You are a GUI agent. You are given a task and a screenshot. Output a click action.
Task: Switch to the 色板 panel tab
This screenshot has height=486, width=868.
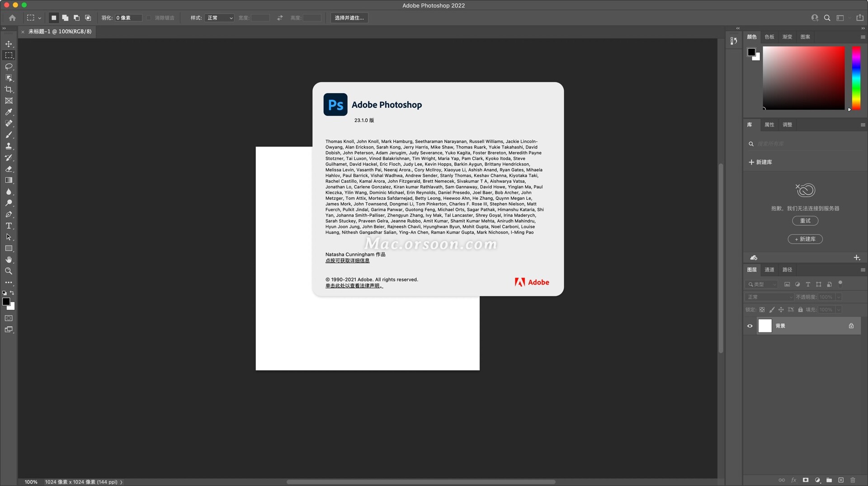[x=769, y=37]
